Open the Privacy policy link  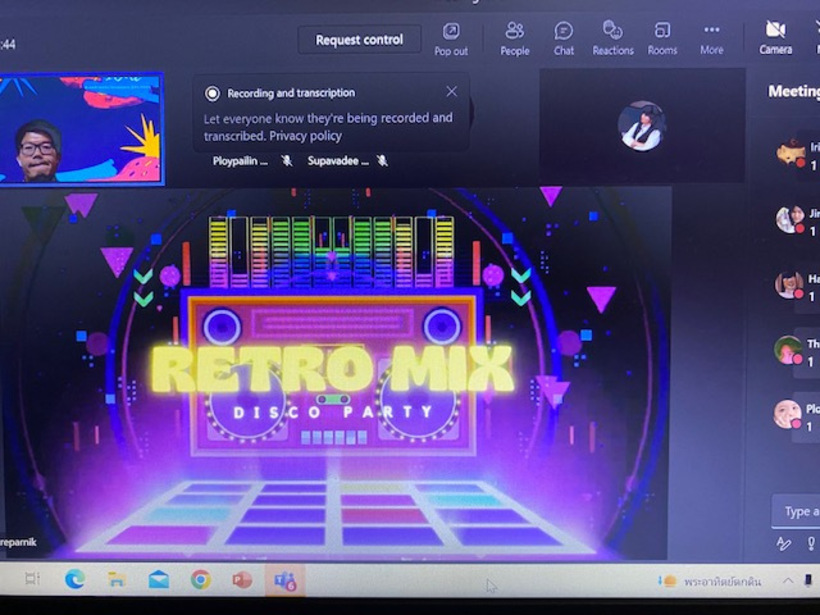click(305, 136)
